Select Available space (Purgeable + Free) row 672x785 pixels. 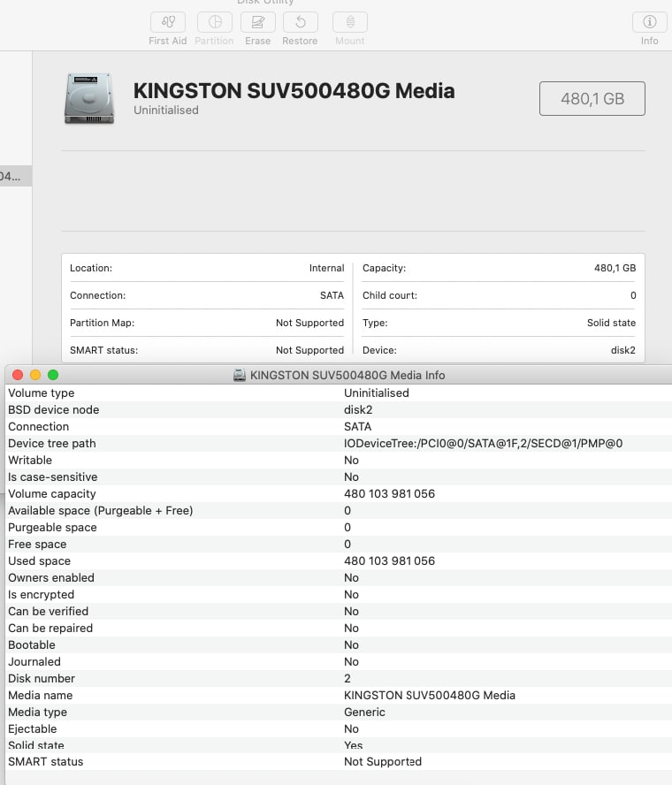point(339,511)
